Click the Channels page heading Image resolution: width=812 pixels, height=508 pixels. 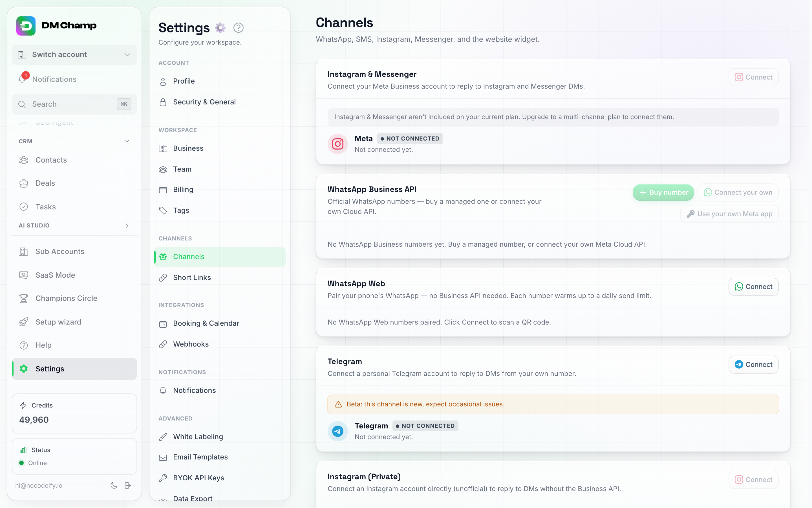(344, 23)
